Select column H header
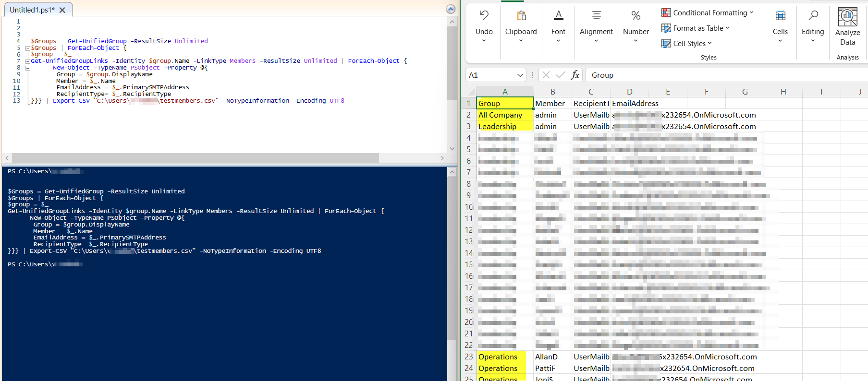 point(783,92)
